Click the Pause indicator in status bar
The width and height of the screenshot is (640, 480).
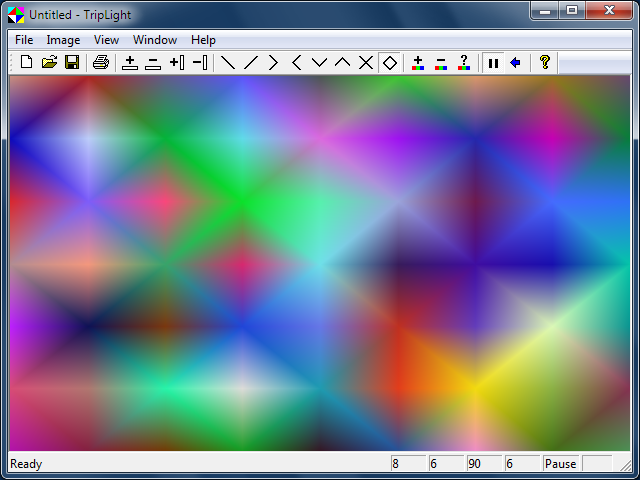click(560, 464)
